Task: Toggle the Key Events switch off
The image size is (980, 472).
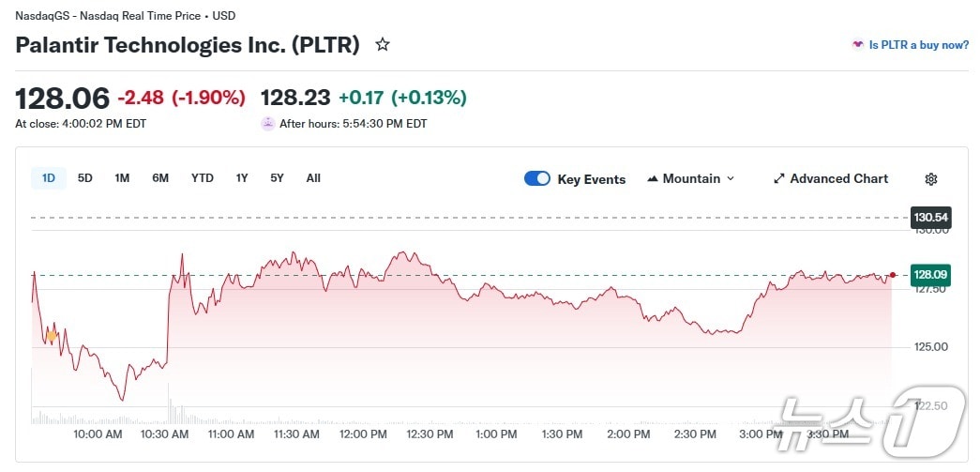Action: 537,179
